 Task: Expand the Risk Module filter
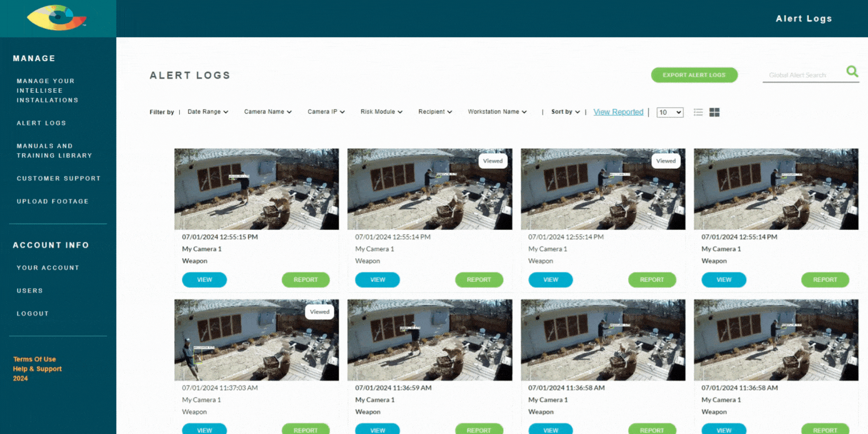[381, 112]
